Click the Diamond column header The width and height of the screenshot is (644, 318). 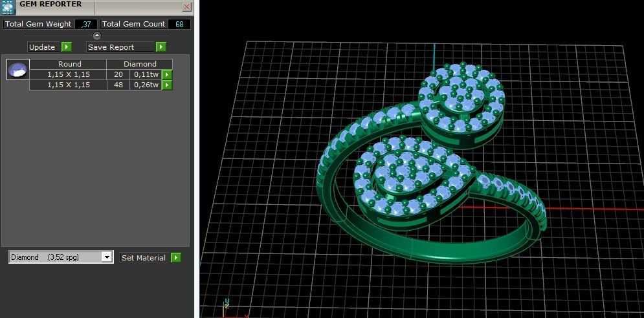coord(140,64)
